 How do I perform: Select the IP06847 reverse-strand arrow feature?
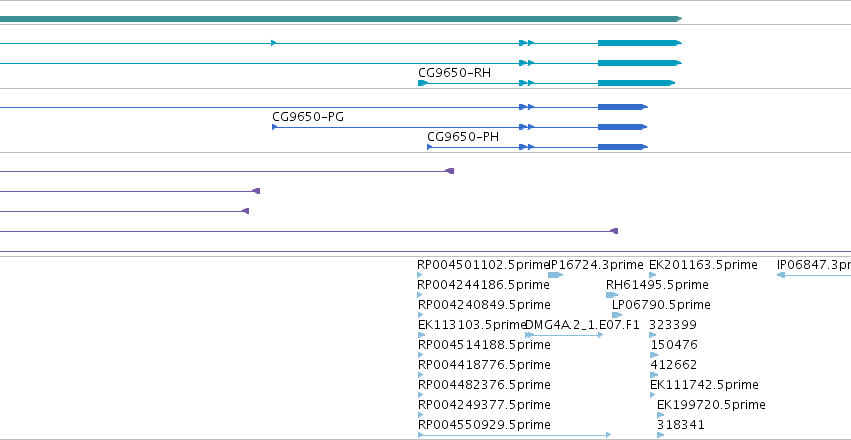(814, 275)
